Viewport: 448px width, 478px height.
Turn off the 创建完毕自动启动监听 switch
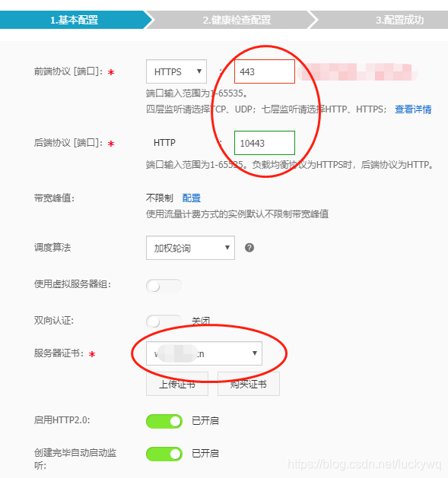[164, 454]
